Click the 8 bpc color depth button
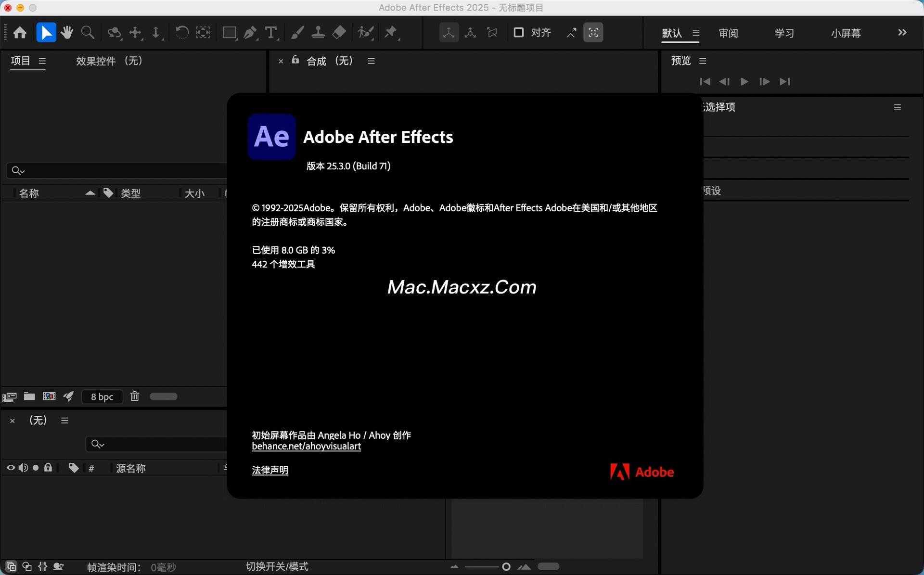The image size is (924, 575). [x=102, y=397]
